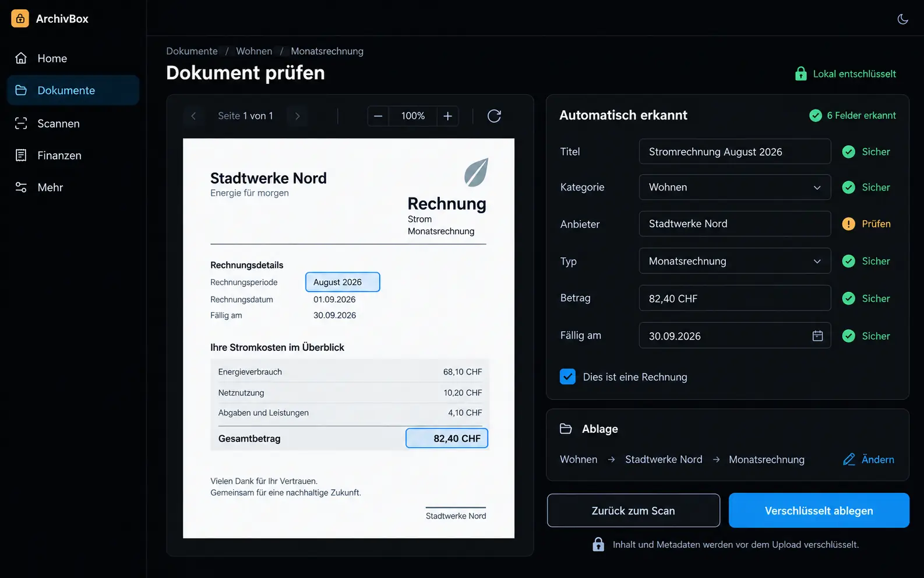This screenshot has height=578, width=924.
Task: Click the green check beside Typ Sicher
Action: (849, 261)
